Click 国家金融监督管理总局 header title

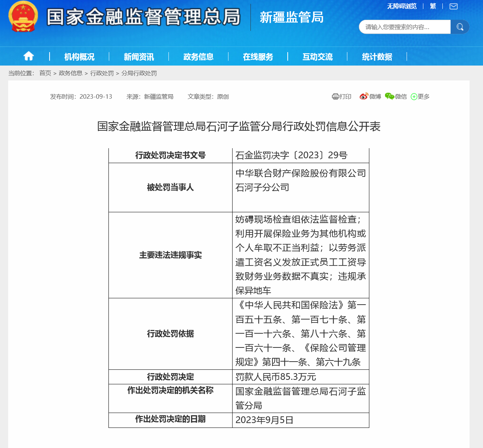144,17
